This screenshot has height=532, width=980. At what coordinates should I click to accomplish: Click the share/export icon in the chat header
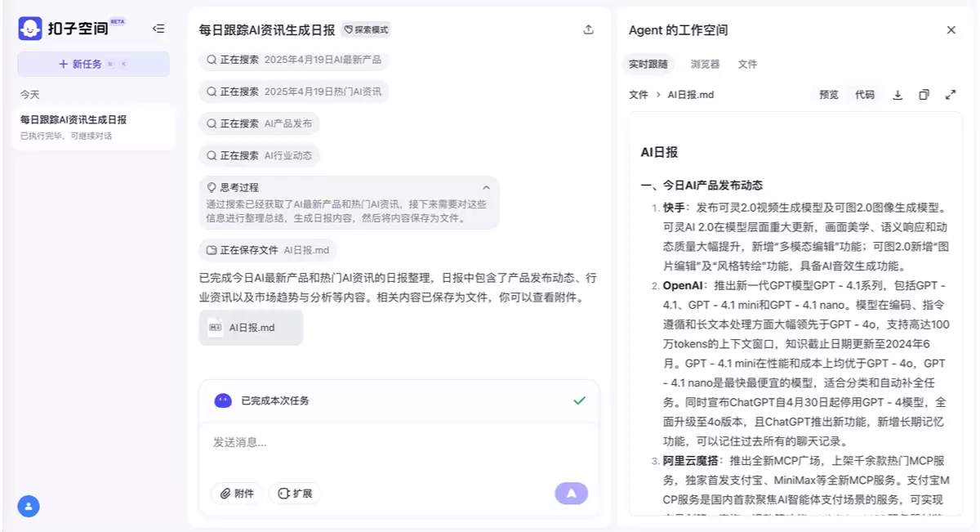coord(589,29)
